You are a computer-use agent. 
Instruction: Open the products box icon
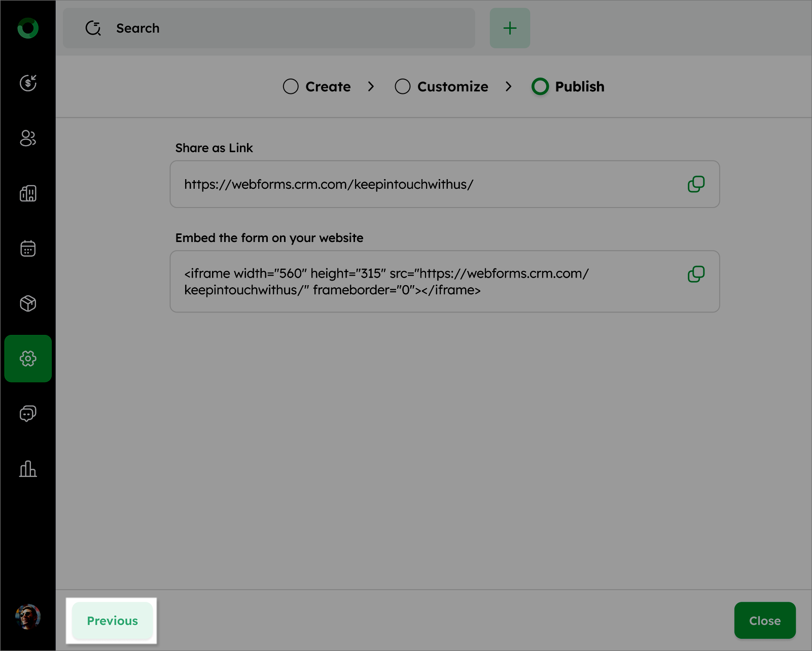coord(28,303)
